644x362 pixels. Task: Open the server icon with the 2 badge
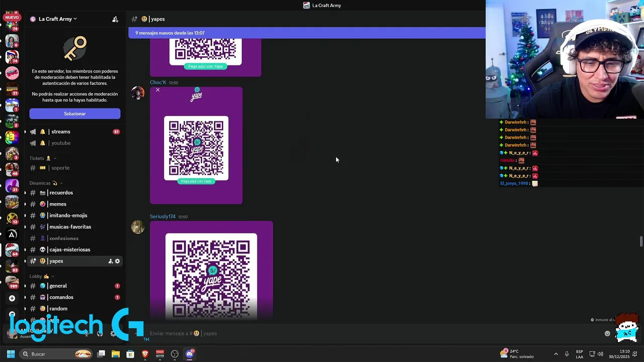12,121
